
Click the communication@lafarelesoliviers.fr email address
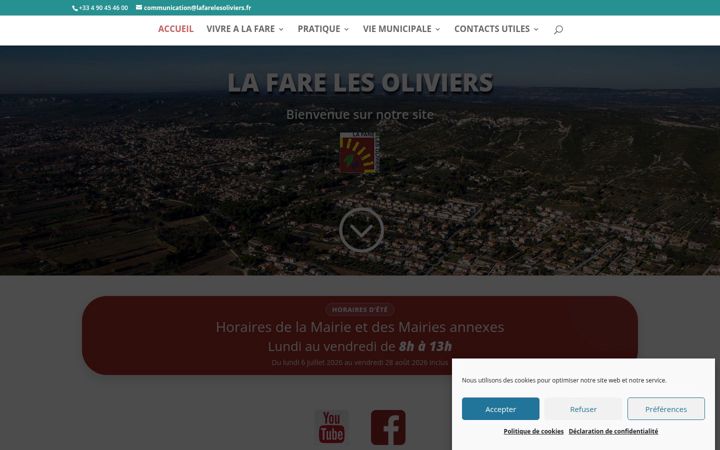(x=197, y=8)
